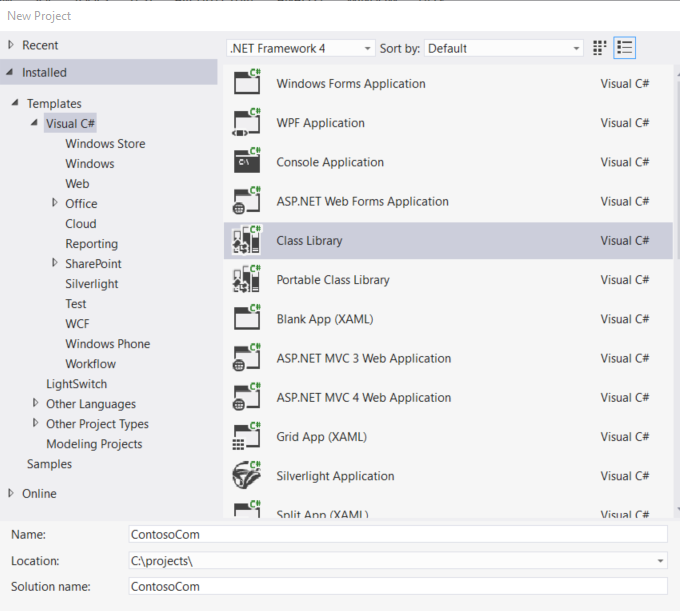Open the Online templates section
This screenshot has height=611, width=680.
39,494
